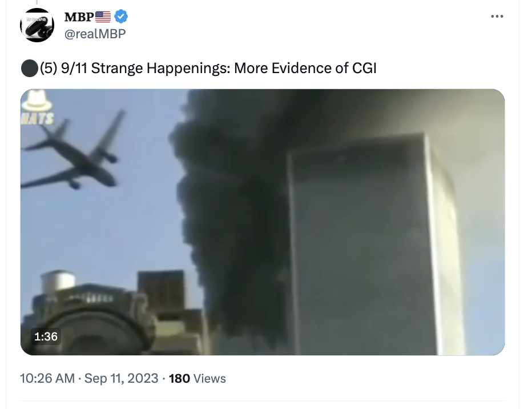Select the '9/11 Strange Happenings' tweet text
This screenshot has width=532, height=409.
tap(146, 68)
